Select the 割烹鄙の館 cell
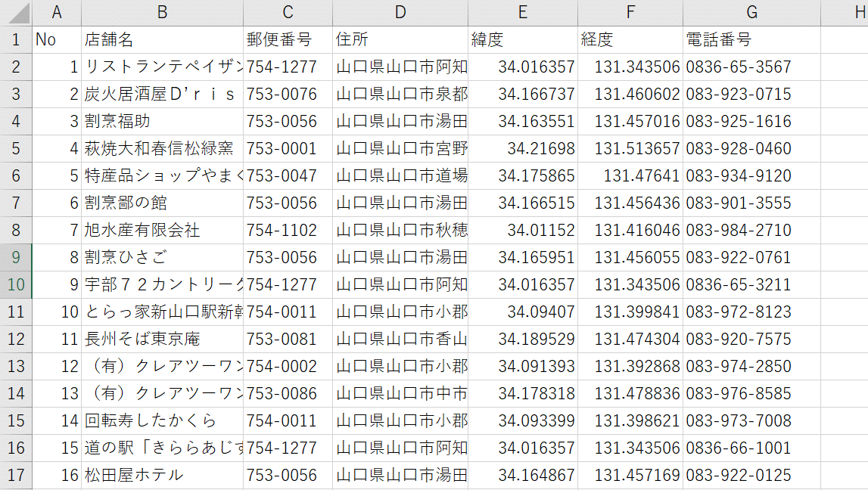Image resolution: width=868 pixels, height=490 pixels. (162, 203)
